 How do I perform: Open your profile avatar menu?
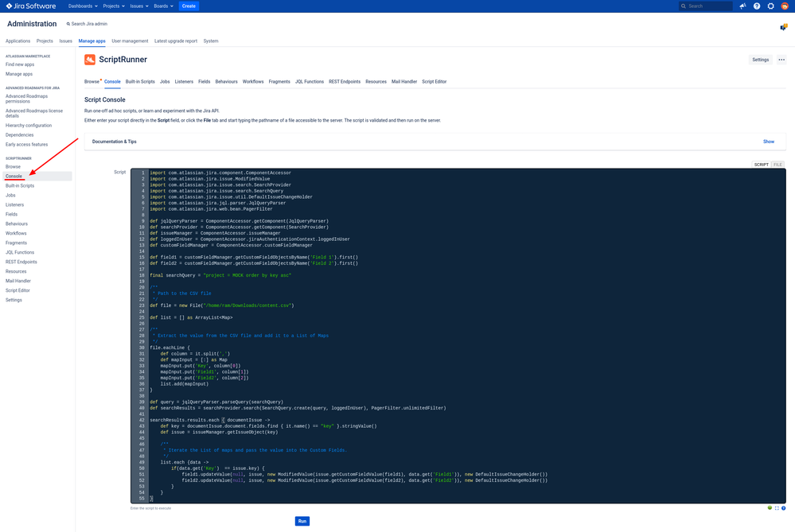click(x=784, y=6)
